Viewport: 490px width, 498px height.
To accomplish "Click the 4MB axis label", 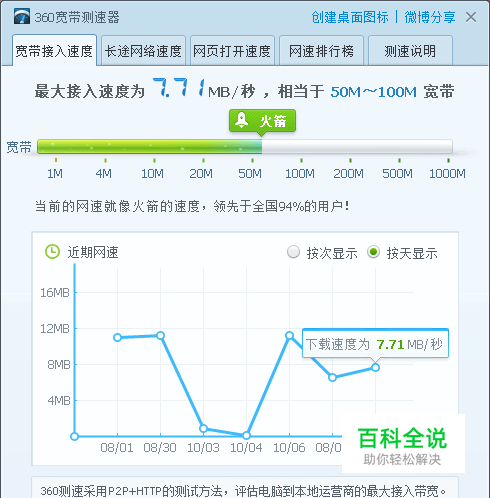I will (59, 400).
